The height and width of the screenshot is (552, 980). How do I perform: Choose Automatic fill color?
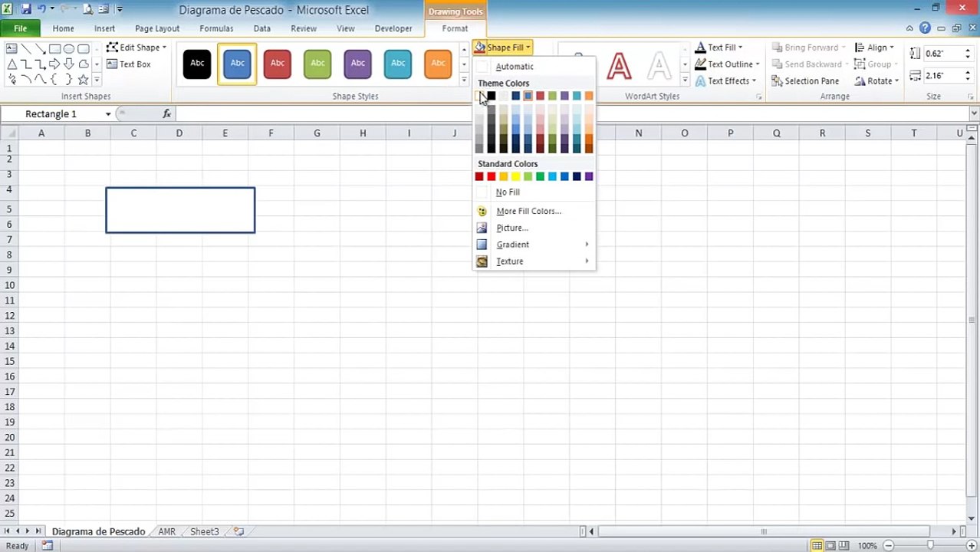(x=534, y=67)
